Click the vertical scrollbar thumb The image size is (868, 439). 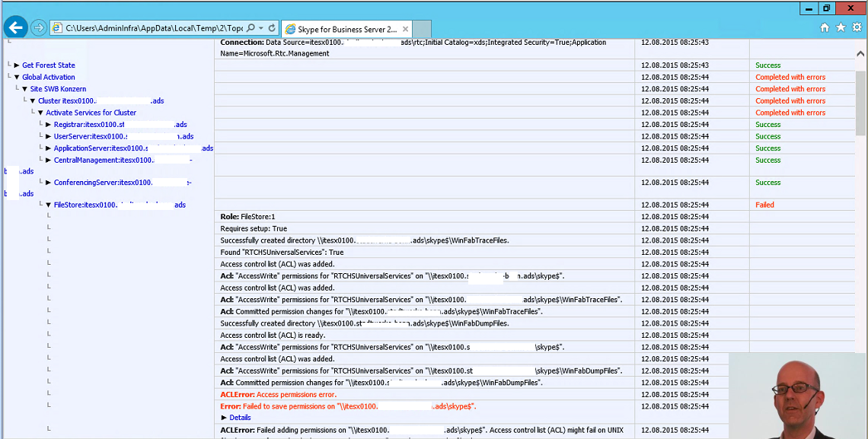pos(861,103)
